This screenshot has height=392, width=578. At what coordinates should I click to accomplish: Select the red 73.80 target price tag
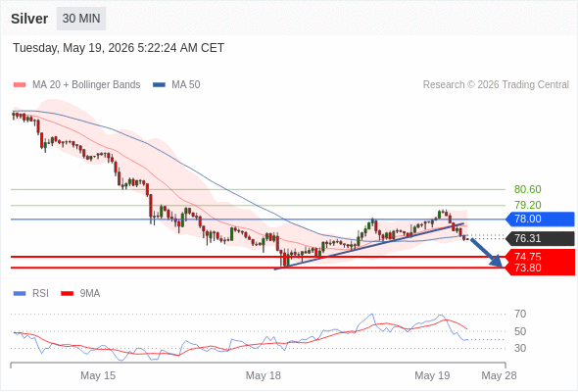point(541,269)
